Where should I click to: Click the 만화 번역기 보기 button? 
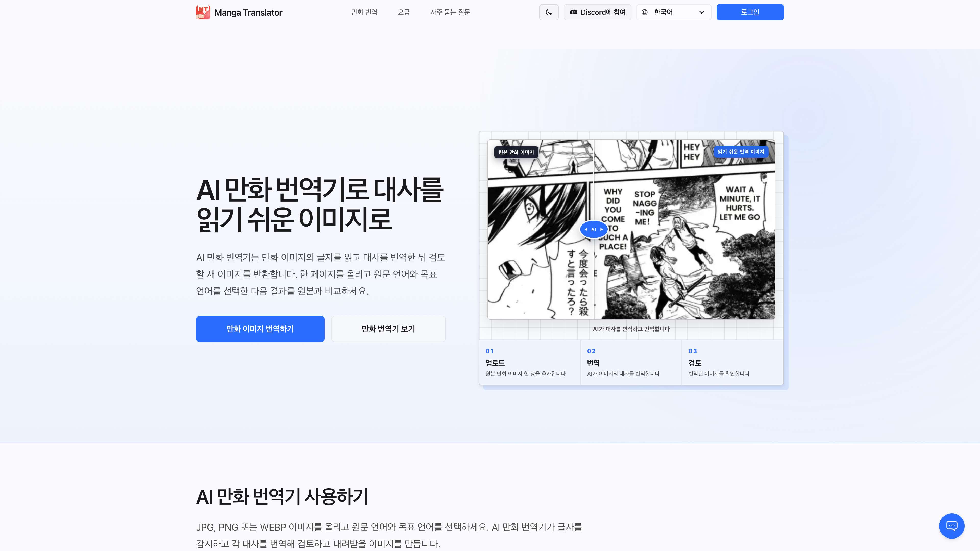pos(388,329)
